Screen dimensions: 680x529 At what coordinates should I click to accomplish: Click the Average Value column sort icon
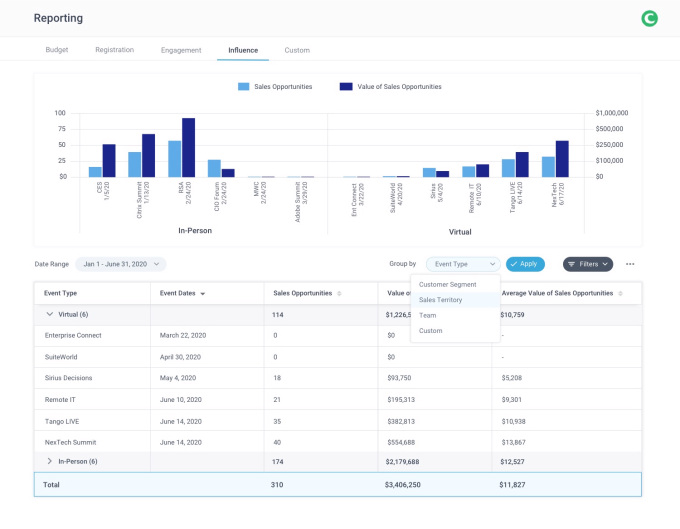pyautogui.click(x=621, y=294)
